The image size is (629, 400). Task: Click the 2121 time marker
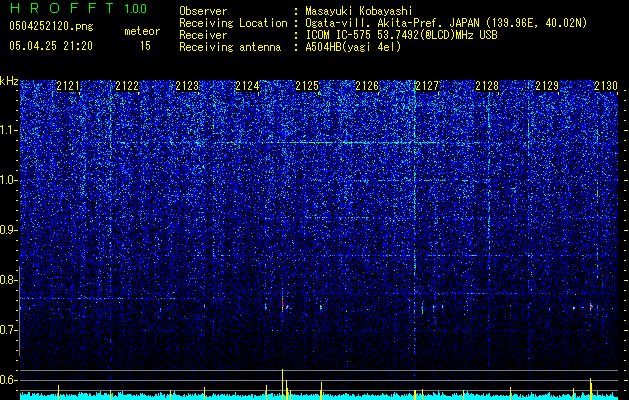[x=68, y=86]
